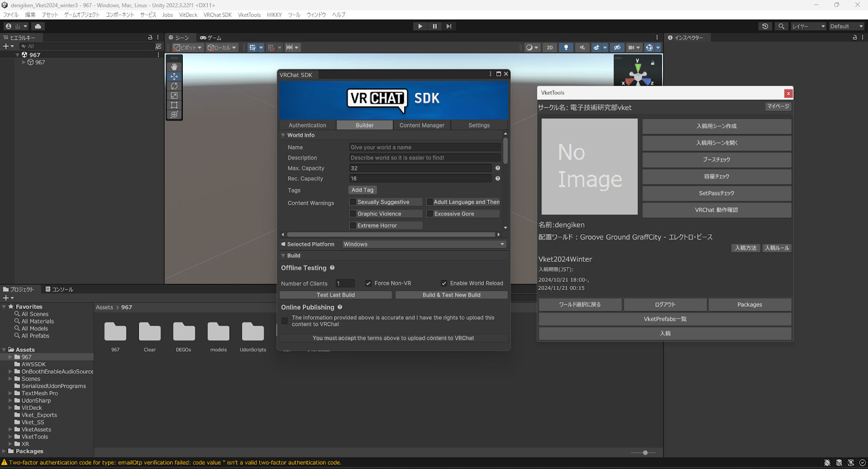868x469 pixels.
Task: Switch to the Content Manager tab
Action: pyautogui.click(x=422, y=125)
